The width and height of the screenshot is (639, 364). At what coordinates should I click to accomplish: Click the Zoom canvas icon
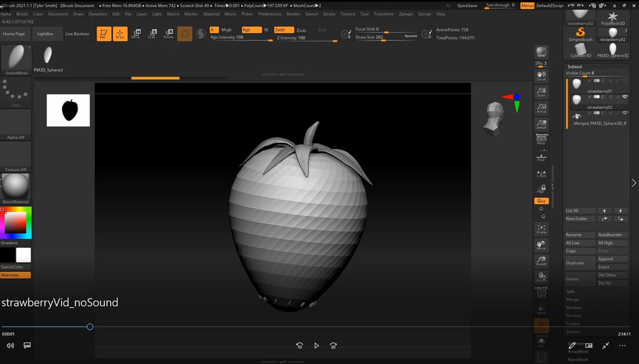point(541,92)
